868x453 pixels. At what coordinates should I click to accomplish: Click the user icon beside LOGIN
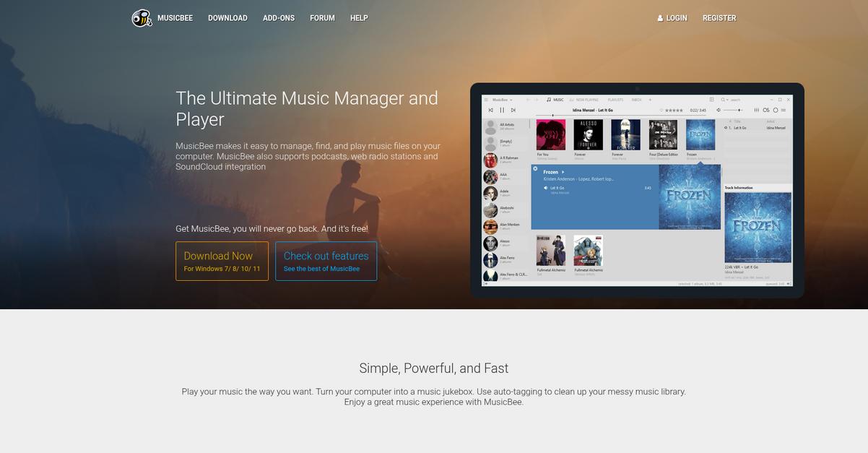[660, 18]
